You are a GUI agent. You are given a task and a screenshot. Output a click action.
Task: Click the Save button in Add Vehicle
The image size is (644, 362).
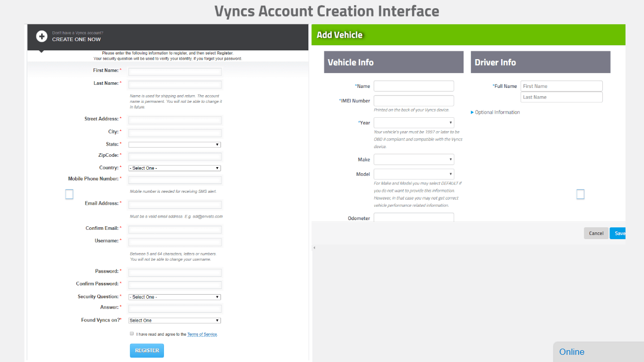(618, 233)
